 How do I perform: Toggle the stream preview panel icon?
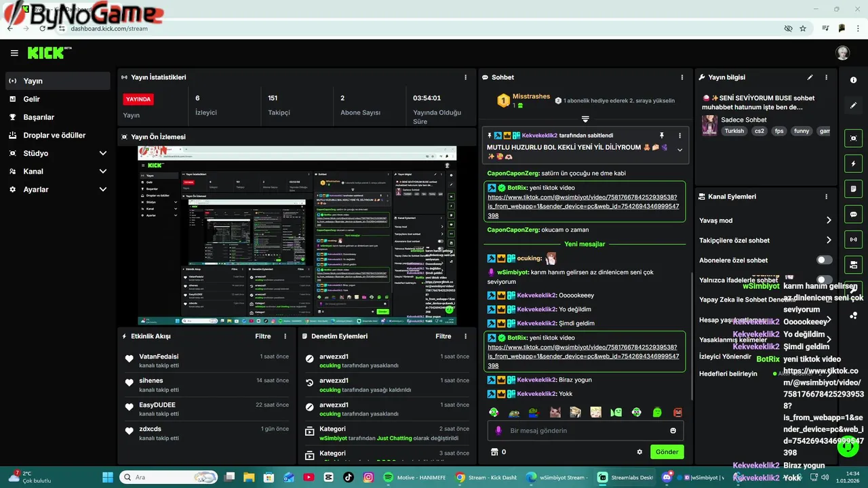pyautogui.click(x=853, y=138)
